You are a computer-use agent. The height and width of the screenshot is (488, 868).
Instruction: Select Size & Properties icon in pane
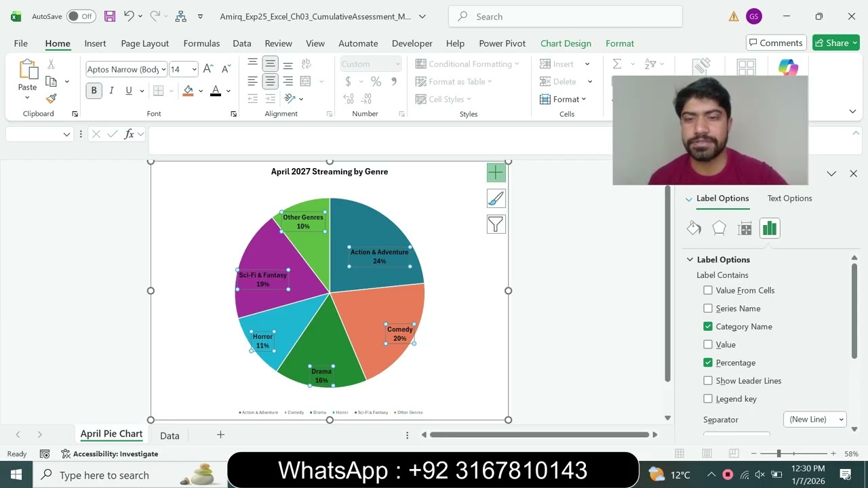point(745,228)
